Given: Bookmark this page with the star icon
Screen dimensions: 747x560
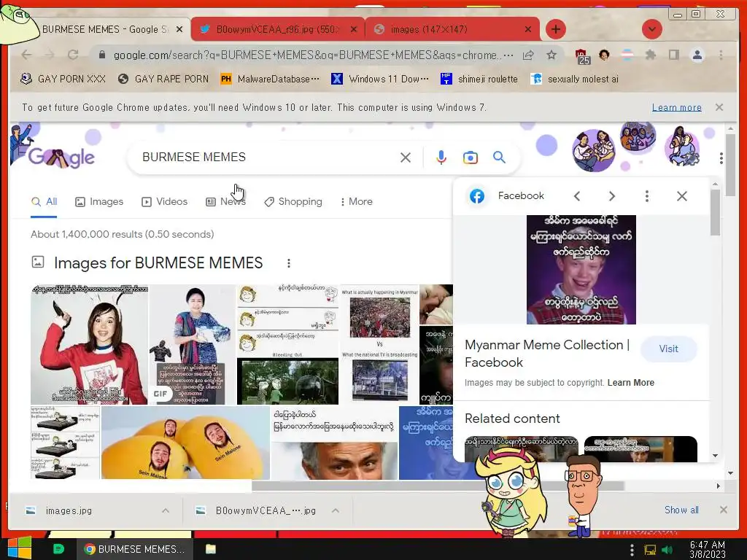Looking at the screenshot, I should tap(551, 55).
